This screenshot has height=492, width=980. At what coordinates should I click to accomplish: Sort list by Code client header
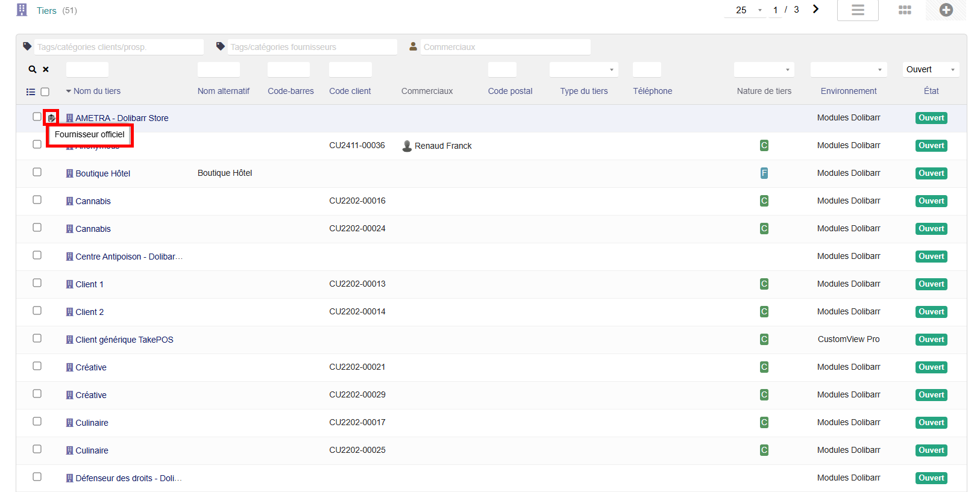pos(350,92)
